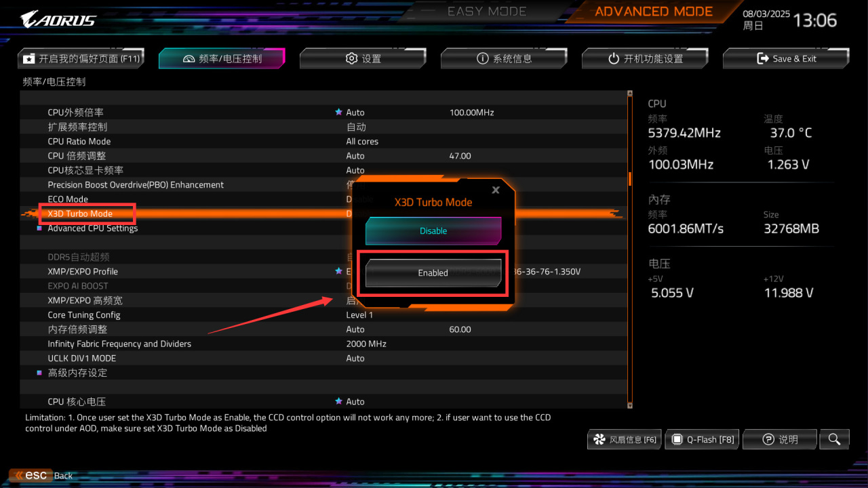Click the star icon beside CPU外频倍率 Auto
Screen dimensions: 868x488
(338, 113)
